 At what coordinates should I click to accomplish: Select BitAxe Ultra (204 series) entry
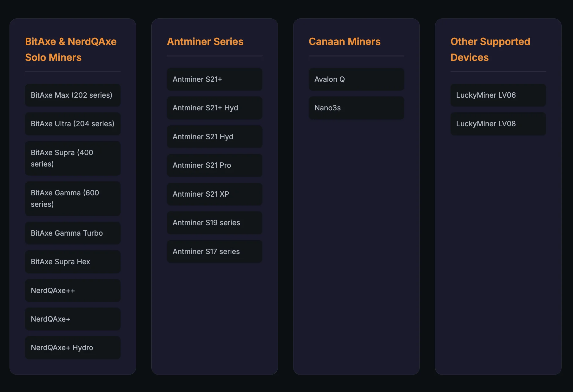pyautogui.click(x=73, y=124)
